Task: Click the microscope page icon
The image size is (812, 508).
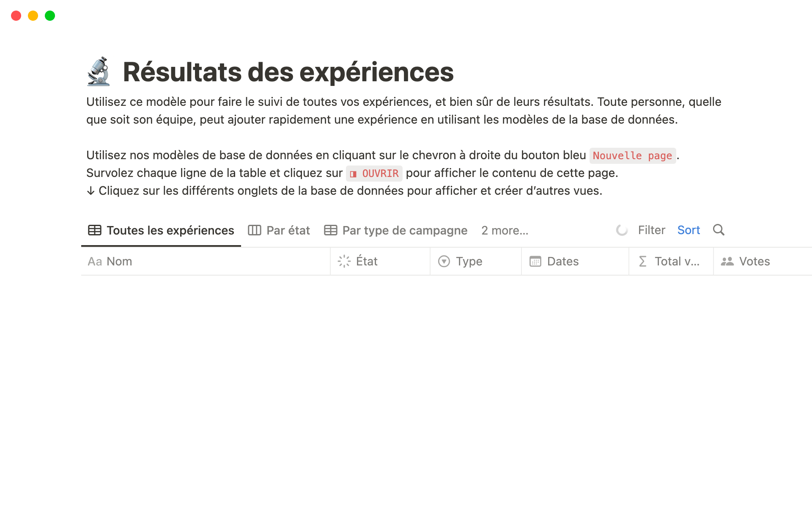Action: pyautogui.click(x=99, y=72)
